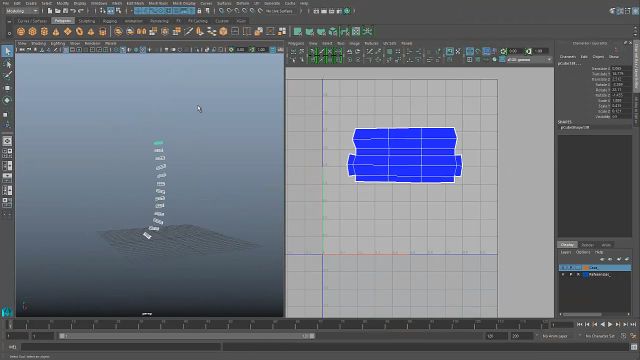
Task: Click the MEL command line input field
Action: (120, 347)
